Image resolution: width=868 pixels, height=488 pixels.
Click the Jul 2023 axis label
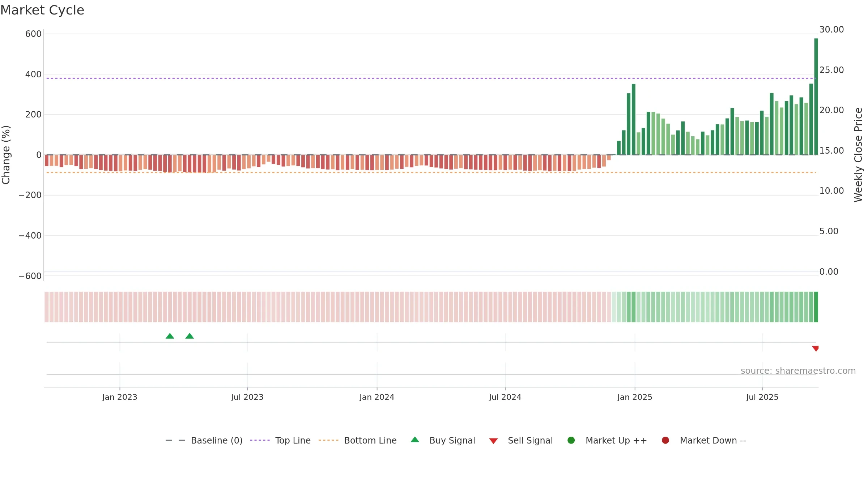coord(247,397)
